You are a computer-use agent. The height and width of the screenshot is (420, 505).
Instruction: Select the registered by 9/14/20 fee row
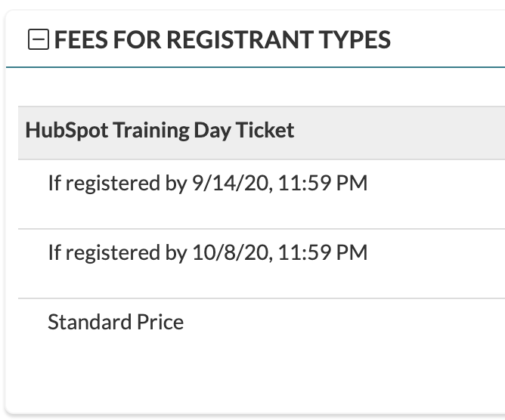(262, 194)
